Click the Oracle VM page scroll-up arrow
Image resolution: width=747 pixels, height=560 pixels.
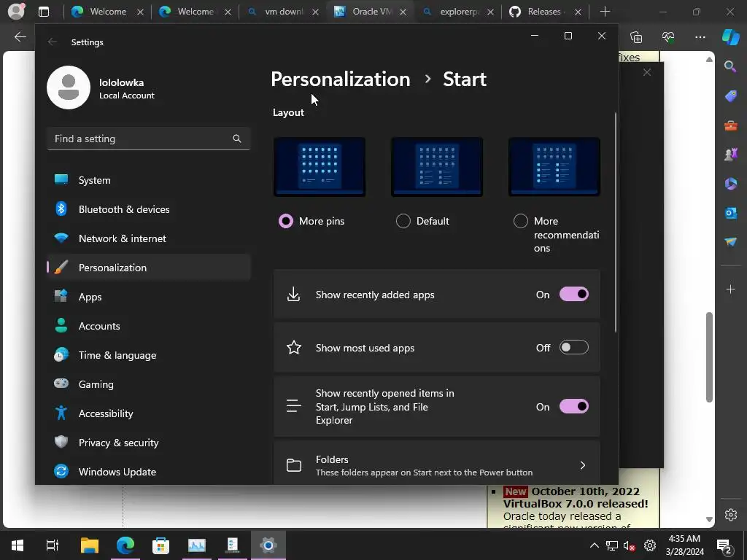tap(709, 59)
